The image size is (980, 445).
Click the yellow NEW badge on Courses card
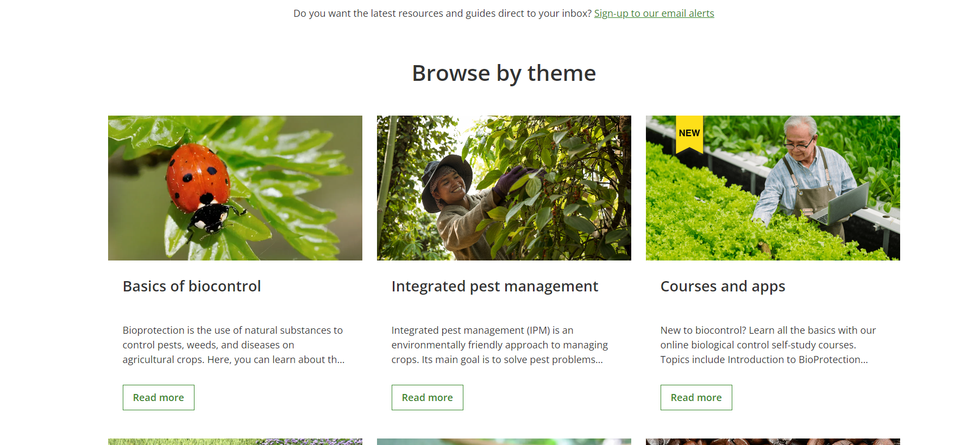[689, 134]
